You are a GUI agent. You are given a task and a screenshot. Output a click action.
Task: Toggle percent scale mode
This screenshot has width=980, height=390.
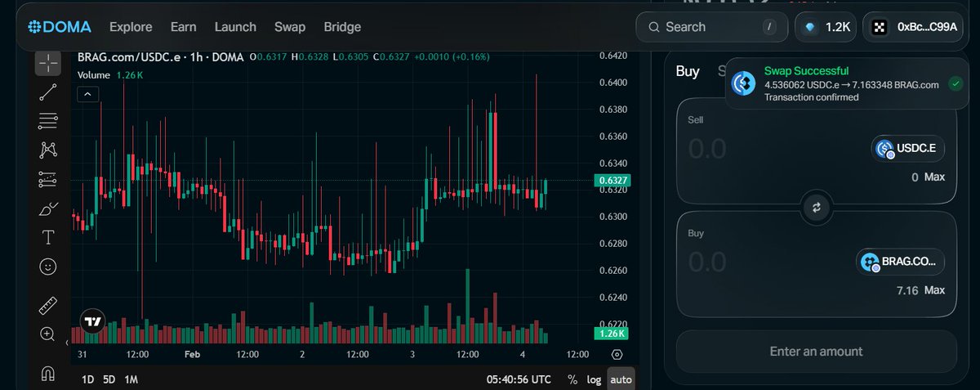572,379
